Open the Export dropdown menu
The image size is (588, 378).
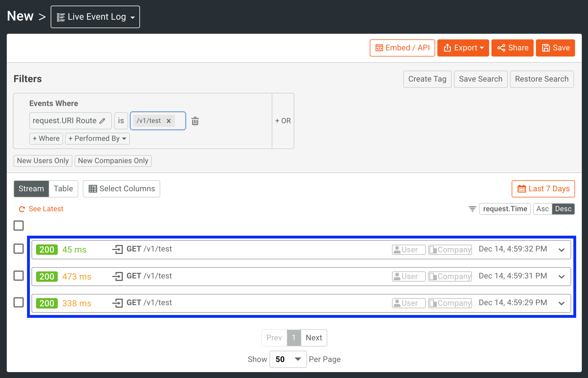click(x=463, y=48)
